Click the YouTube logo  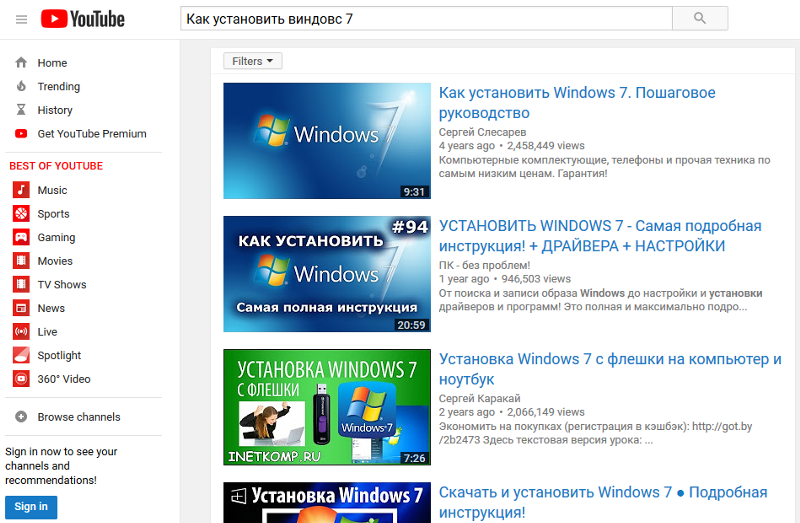(83, 19)
